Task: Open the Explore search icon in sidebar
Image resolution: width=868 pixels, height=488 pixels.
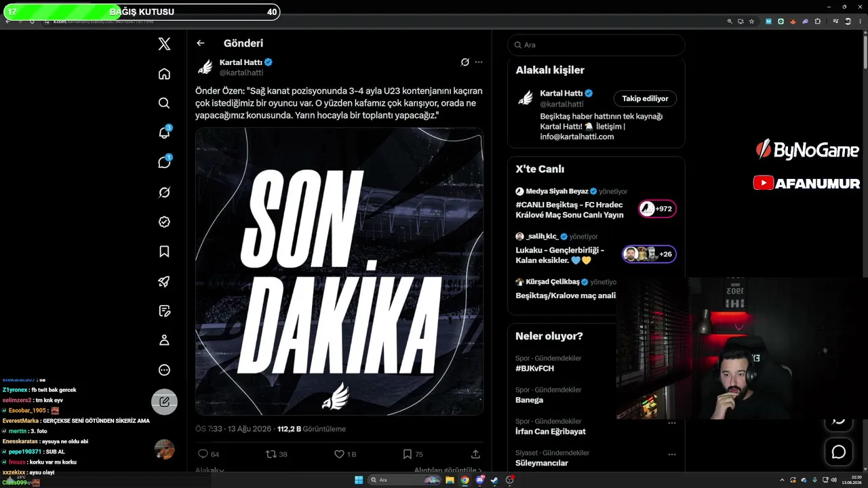Action: coord(164,103)
